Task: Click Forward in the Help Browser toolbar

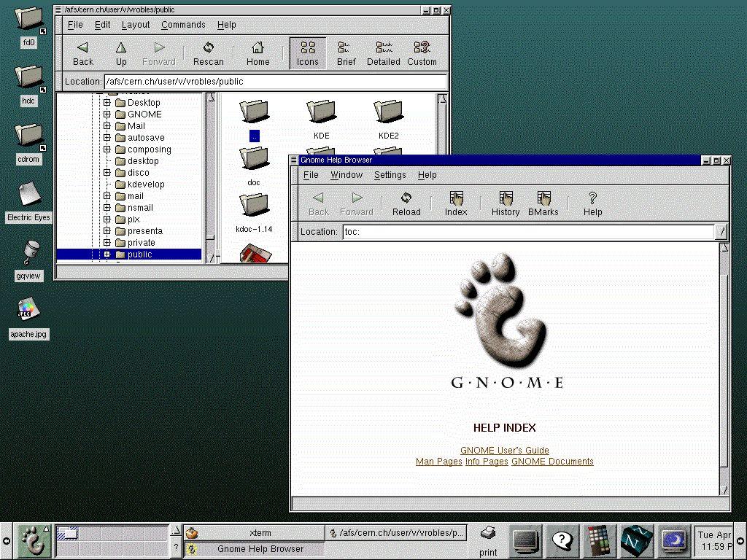Action: click(356, 204)
